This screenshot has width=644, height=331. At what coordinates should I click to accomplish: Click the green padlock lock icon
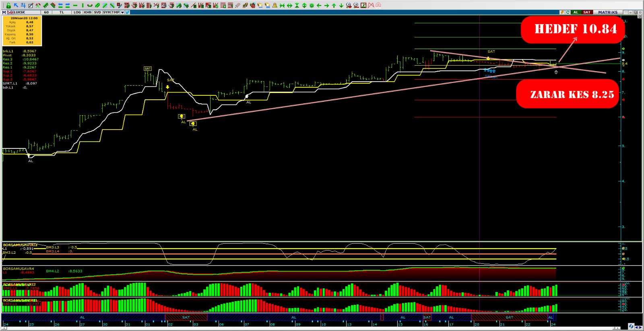click(x=8, y=6)
